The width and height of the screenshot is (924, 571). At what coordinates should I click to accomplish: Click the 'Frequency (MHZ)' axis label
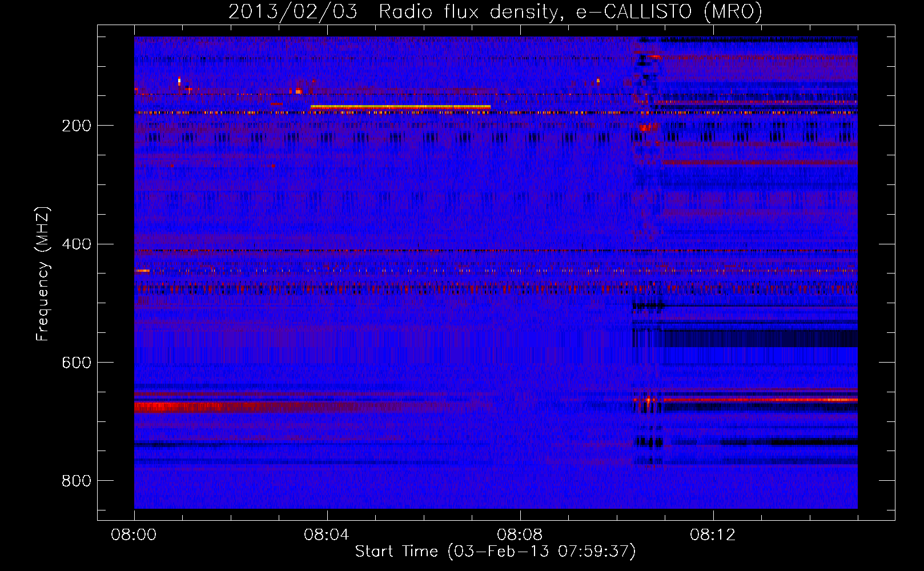tap(42, 274)
